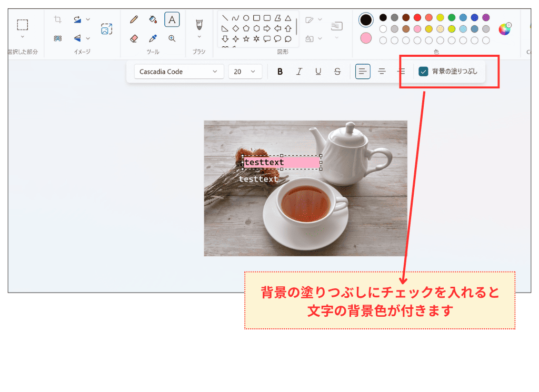Select the Pencil tool
539x392 pixels.
[133, 19]
